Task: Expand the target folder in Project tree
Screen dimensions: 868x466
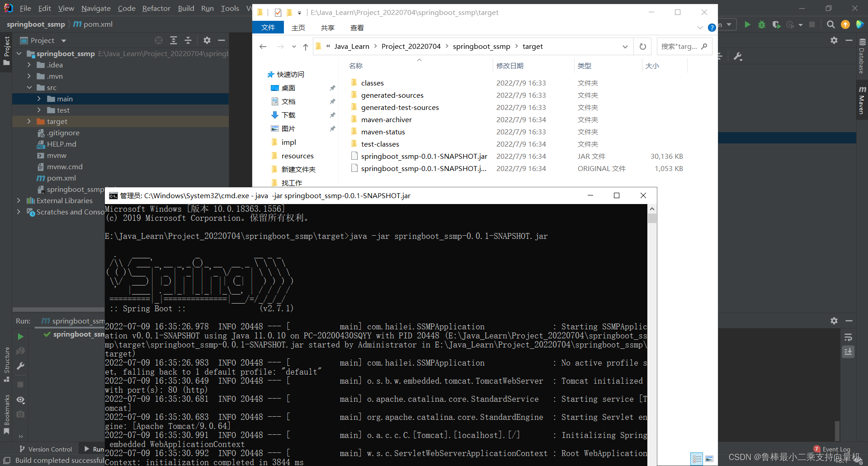Action: point(29,121)
